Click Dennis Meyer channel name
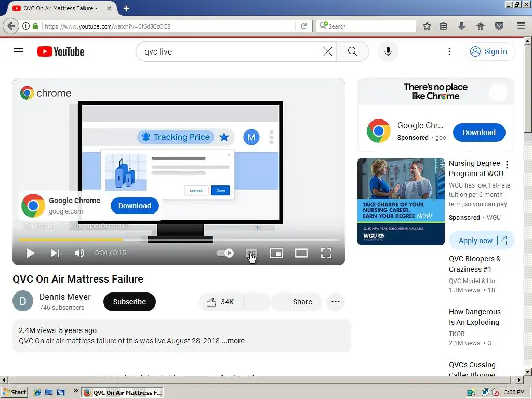This screenshot has height=399, width=532. tap(65, 297)
